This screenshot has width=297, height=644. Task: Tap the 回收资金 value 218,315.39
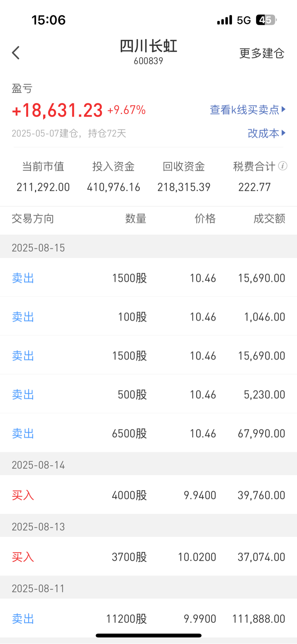(184, 187)
